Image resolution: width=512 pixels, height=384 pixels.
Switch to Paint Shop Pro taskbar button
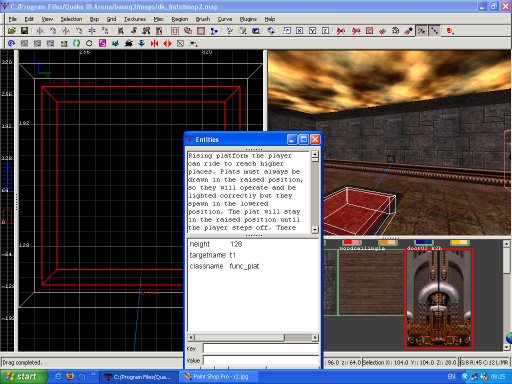click(217, 377)
